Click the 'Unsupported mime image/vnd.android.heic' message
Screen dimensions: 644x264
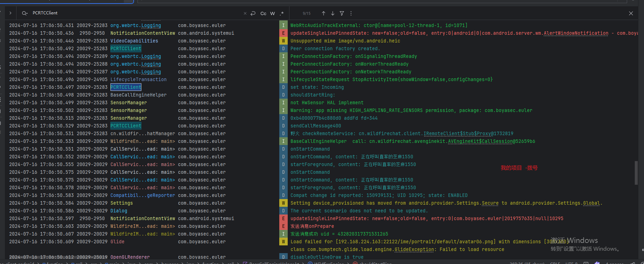click(x=345, y=41)
